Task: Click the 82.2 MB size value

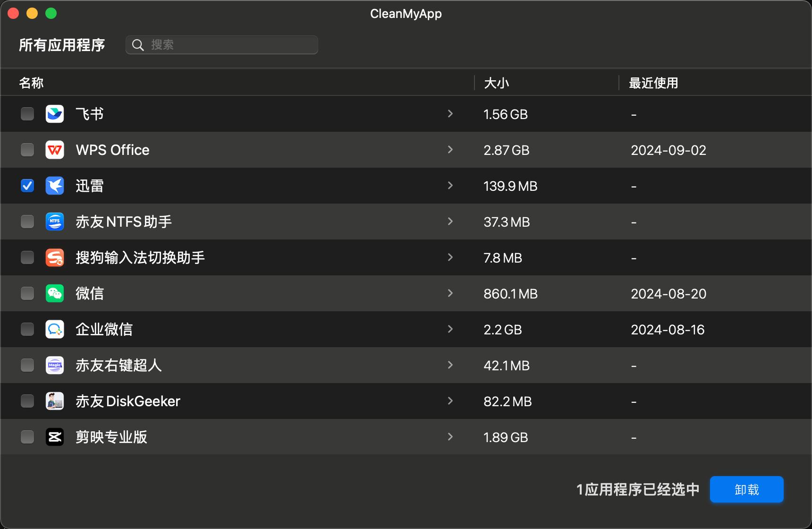Action: pos(507,401)
